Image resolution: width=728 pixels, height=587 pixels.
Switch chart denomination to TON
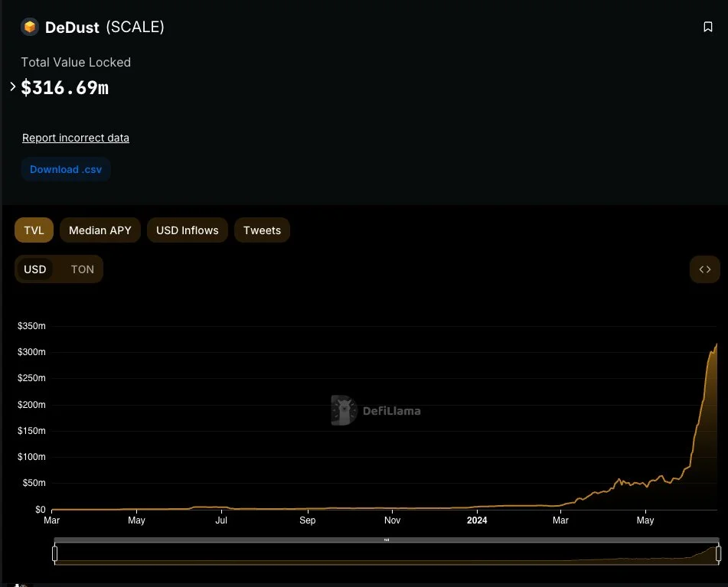(x=82, y=269)
